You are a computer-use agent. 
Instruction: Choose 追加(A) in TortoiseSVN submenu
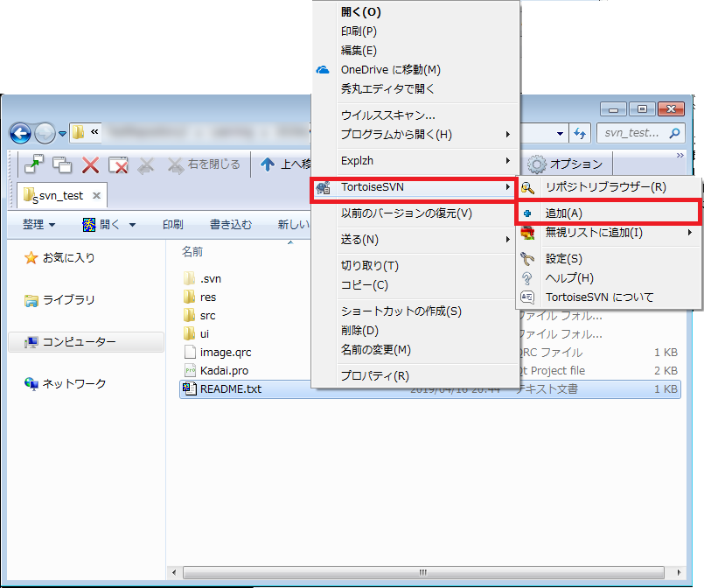coord(609,213)
